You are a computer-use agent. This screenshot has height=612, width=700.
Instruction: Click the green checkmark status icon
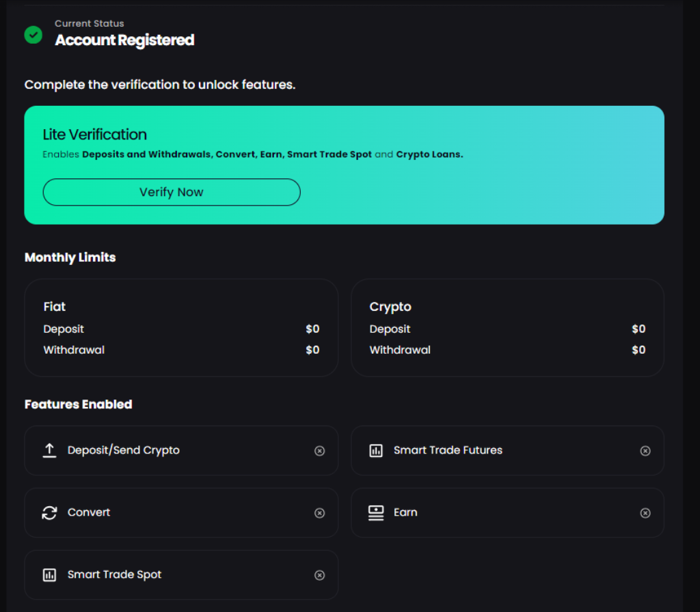33,35
